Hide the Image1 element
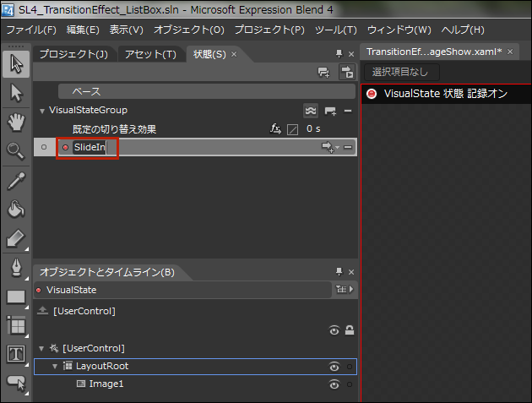532x403 pixels. [x=334, y=384]
